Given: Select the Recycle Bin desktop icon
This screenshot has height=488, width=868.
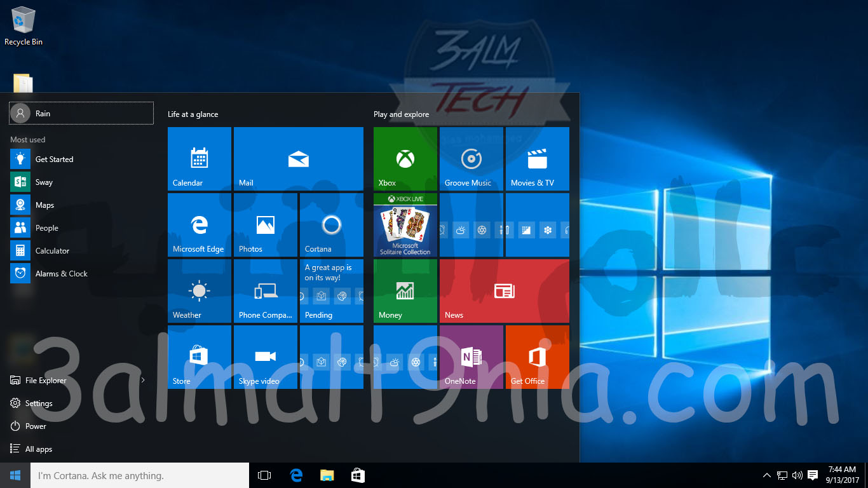Looking at the screenshot, I should tap(24, 26).
